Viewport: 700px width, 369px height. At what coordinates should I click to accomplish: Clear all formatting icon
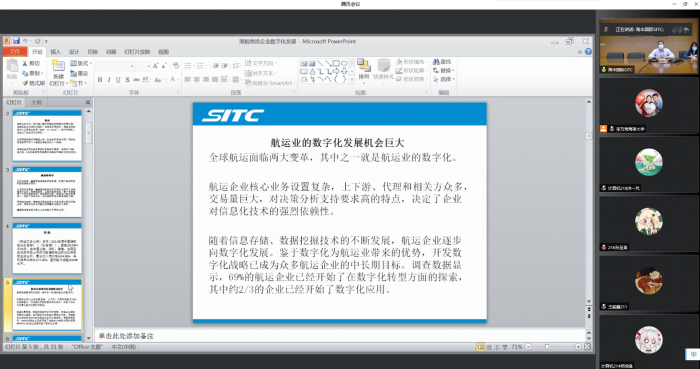(176, 66)
